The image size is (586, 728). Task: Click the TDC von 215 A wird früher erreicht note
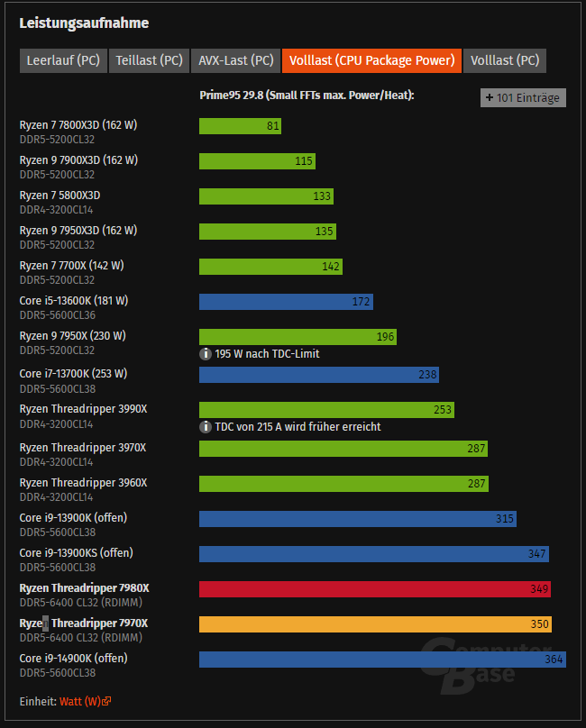click(298, 427)
